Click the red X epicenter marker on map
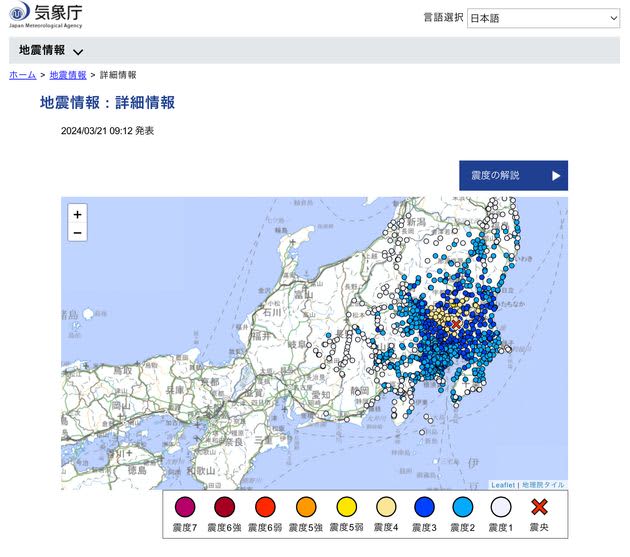630x557 pixels. 456,324
